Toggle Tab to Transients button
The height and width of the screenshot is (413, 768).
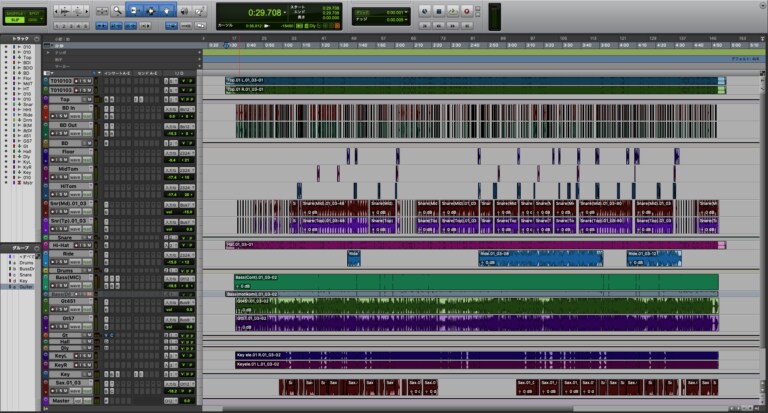[x=102, y=26]
